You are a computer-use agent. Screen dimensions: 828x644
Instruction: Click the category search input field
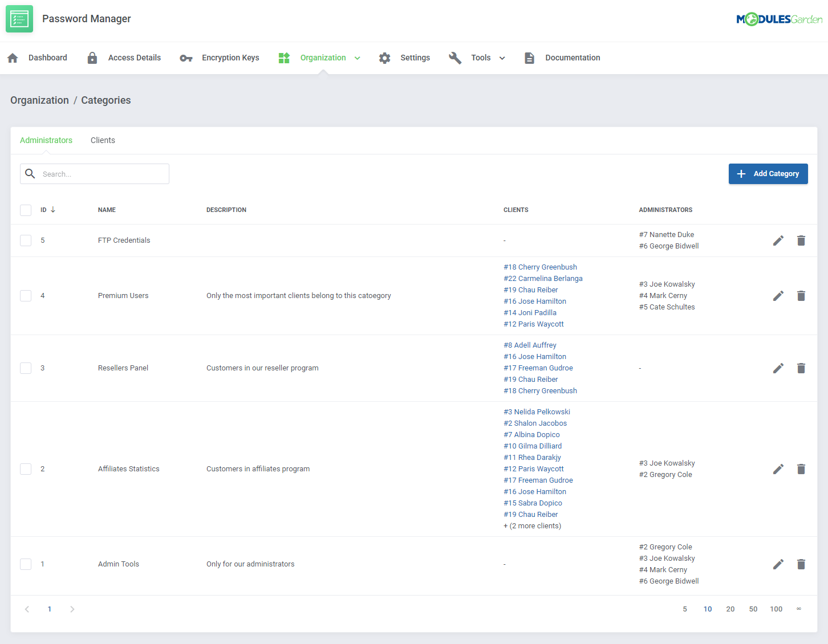(95, 174)
